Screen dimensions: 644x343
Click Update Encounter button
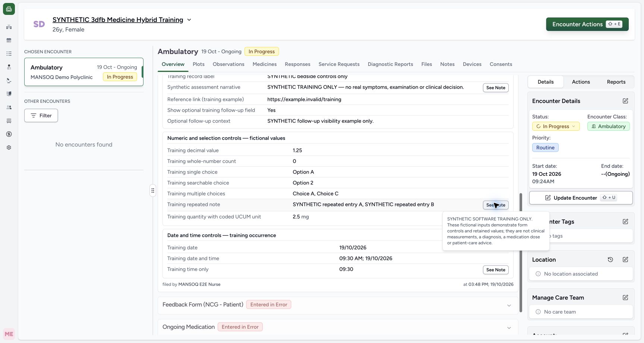[x=581, y=198]
